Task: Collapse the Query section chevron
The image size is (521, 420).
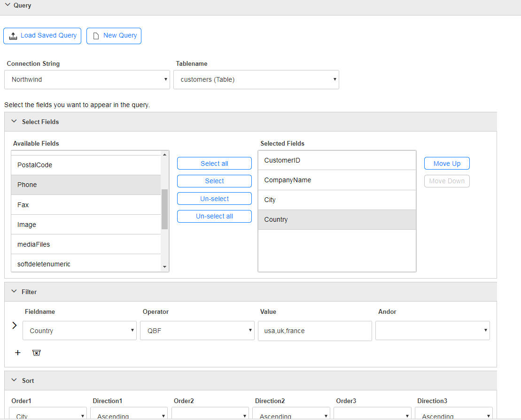Action: point(8,5)
